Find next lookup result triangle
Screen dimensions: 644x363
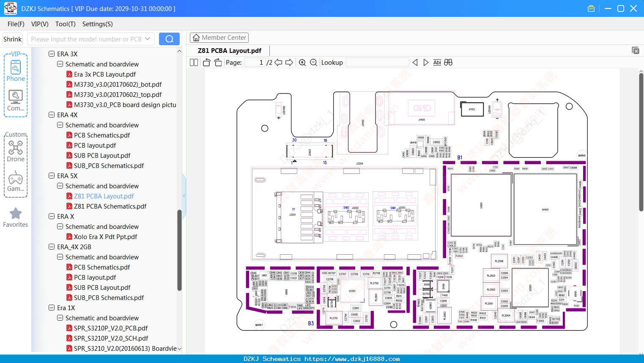pyautogui.click(x=426, y=62)
